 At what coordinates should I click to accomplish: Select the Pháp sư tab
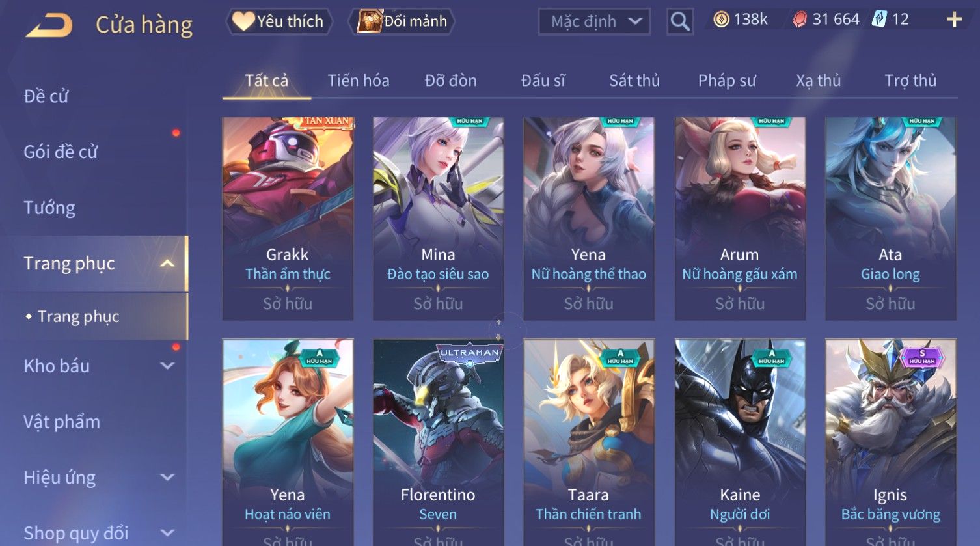coord(727,81)
